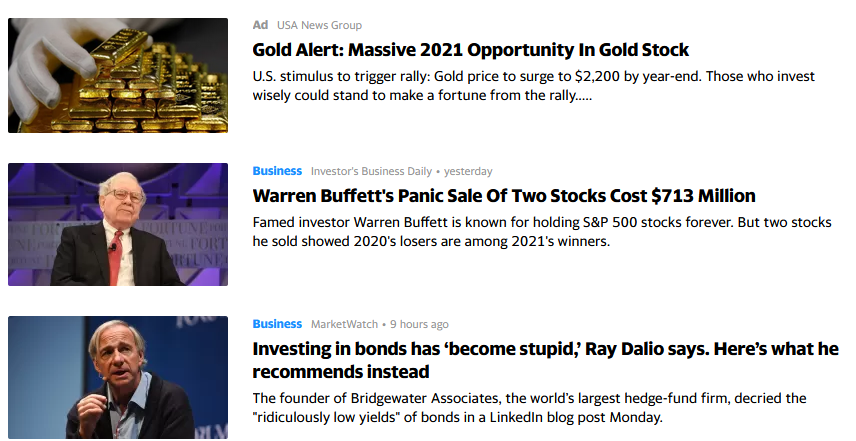Click the 'yesterday' timestamp on the Buffett article
Viewport: 856px width, 441px height.
468,171
